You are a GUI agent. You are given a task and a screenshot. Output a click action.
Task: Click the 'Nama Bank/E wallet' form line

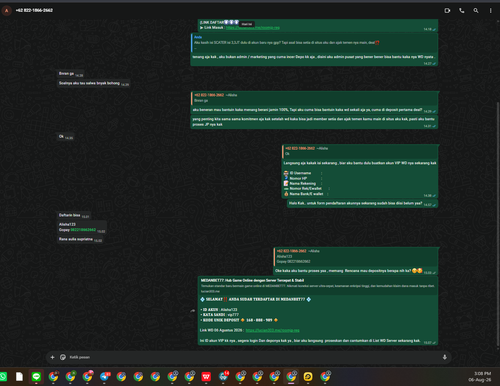[x=306, y=194]
